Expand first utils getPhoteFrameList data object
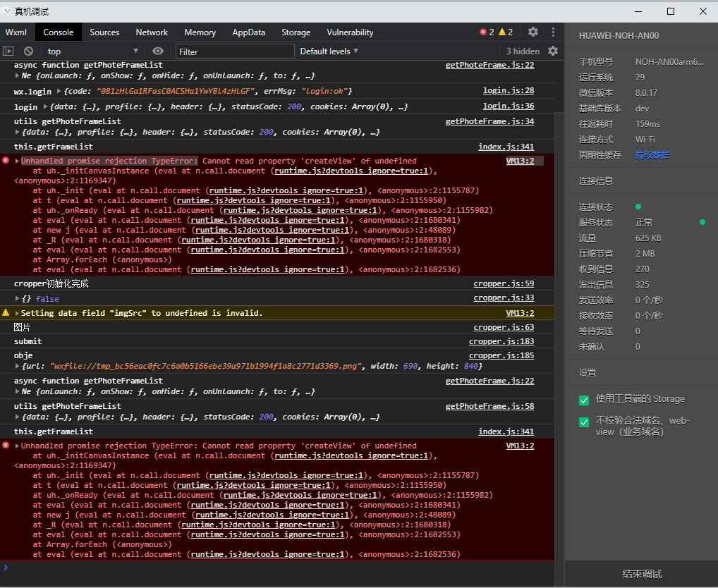This screenshot has height=588, width=718. point(17,132)
